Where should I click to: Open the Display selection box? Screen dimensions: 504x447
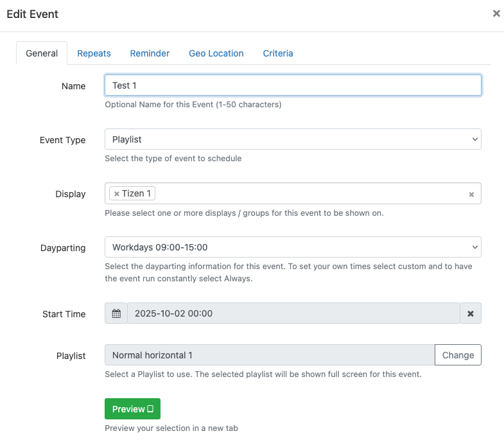coord(308,193)
